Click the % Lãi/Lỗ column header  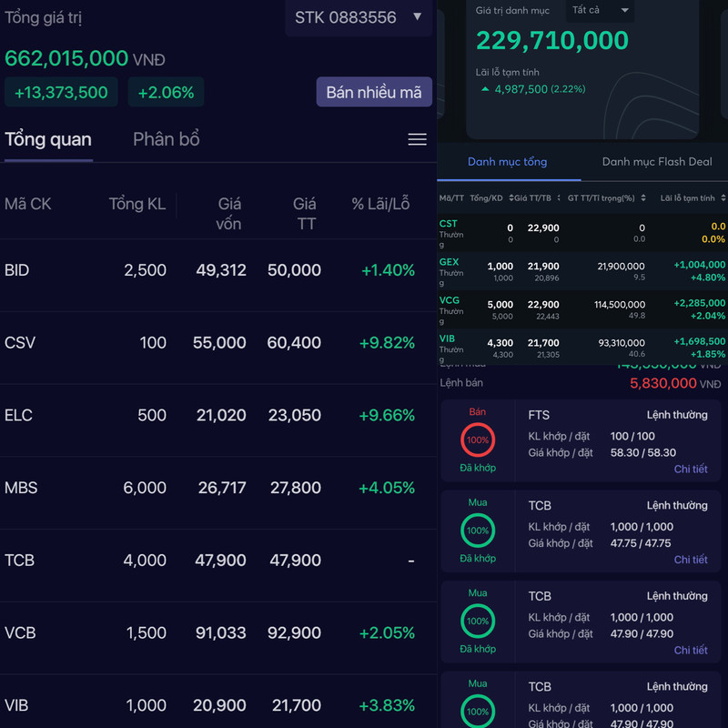pyautogui.click(x=380, y=204)
